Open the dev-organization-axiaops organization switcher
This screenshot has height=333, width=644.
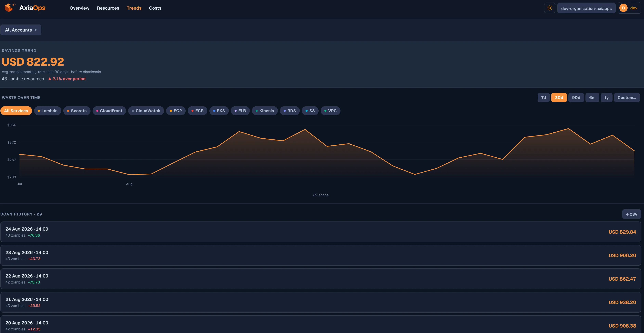pyautogui.click(x=586, y=8)
